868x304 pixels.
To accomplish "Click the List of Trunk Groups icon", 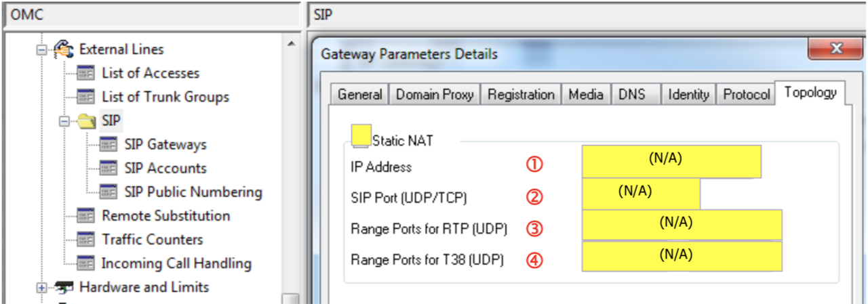I will pos(85,97).
